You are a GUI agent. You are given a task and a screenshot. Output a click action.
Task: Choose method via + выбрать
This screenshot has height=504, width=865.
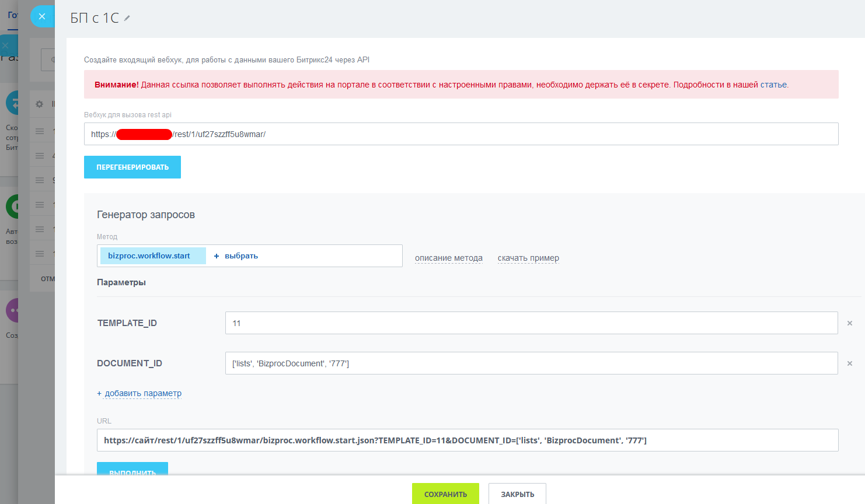(x=236, y=256)
